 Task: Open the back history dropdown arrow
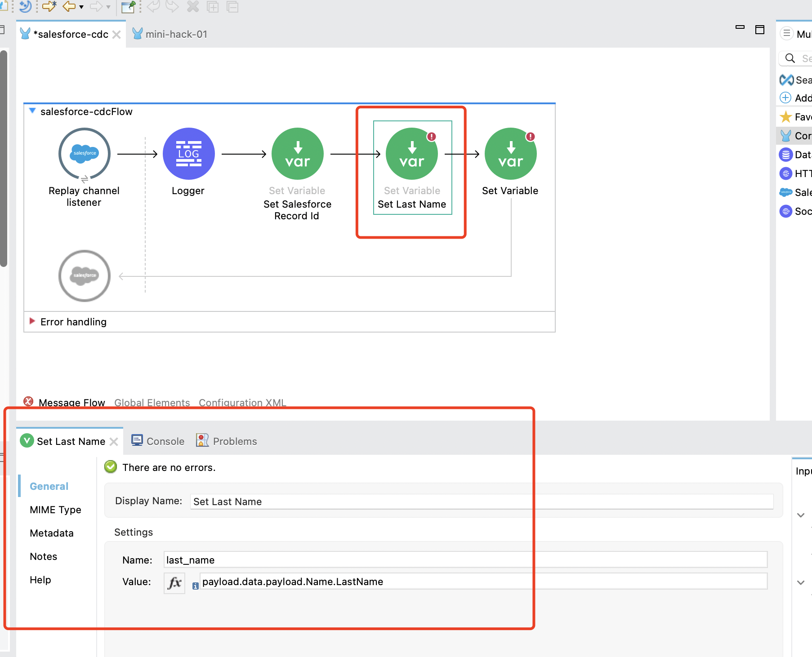point(81,7)
